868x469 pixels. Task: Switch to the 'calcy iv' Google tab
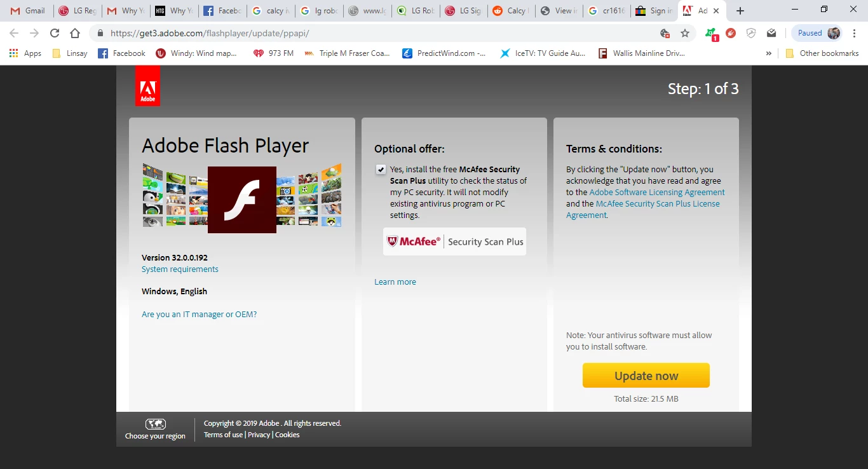(x=270, y=11)
